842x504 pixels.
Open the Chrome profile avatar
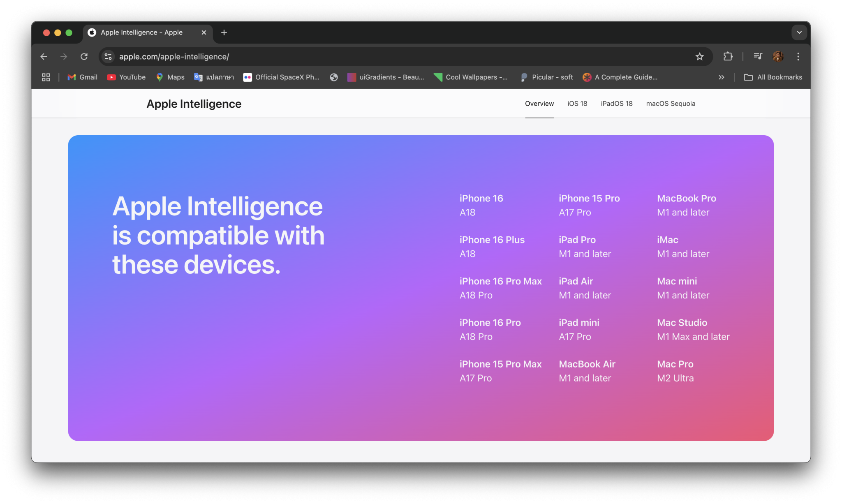click(778, 57)
